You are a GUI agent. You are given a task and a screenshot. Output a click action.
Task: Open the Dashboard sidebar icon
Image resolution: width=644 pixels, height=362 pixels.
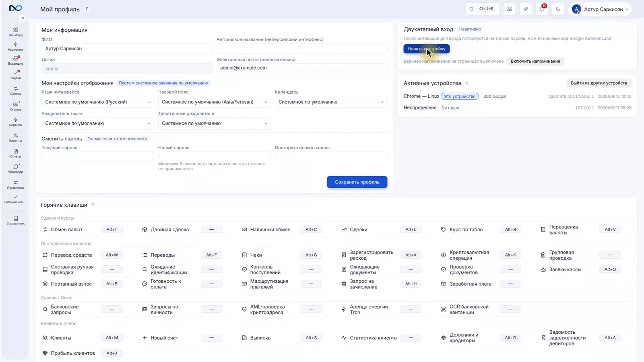(16, 32)
